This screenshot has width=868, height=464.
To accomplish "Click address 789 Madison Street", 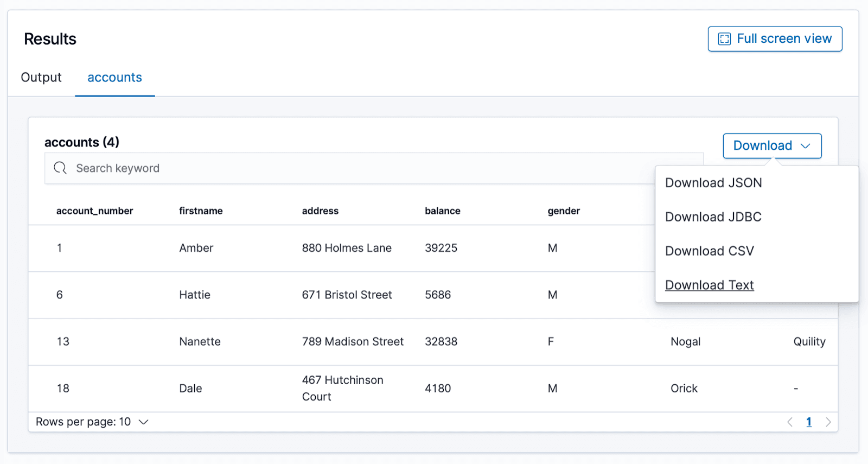I will coord(353,342).
